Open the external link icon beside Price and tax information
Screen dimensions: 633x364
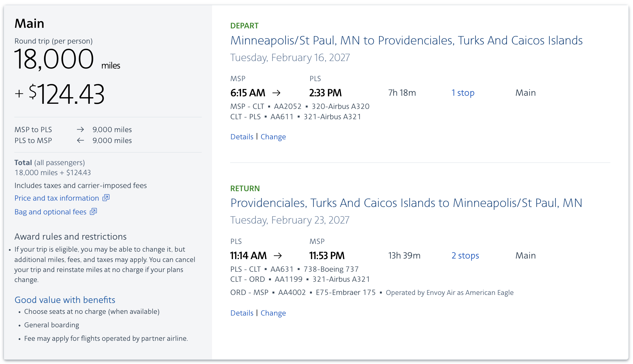pyautogui.click(x=106, y=198)
